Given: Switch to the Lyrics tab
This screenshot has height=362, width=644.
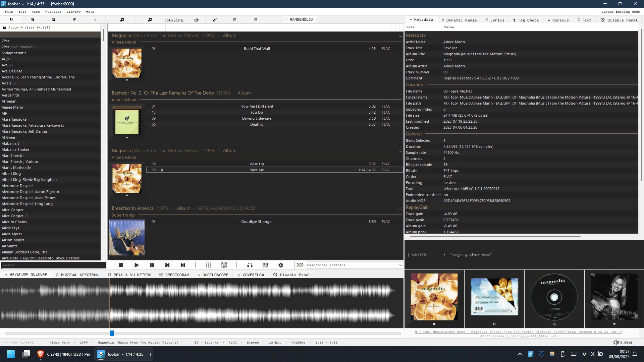Looking at the screenshot, I should click(495, 20).
